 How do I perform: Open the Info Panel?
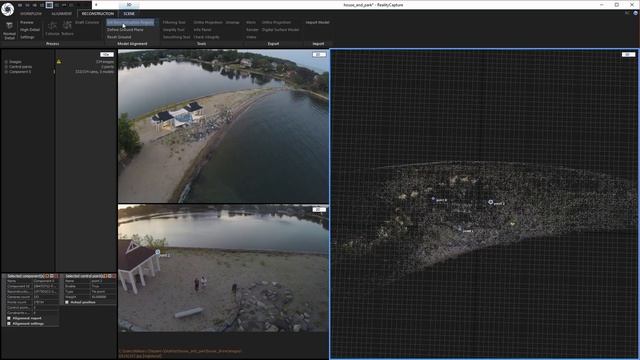[202, 30]
